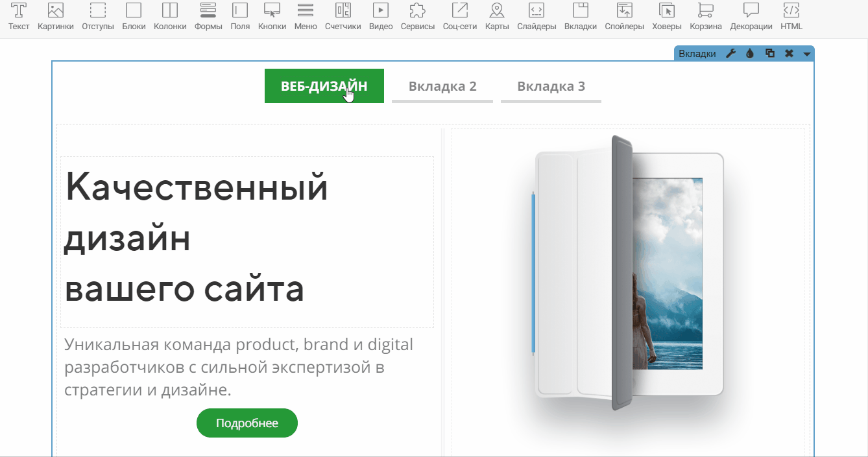The image size is (868, 457).
Task: Switch to Вкладка 2 tab
Action: click(442, 86)
